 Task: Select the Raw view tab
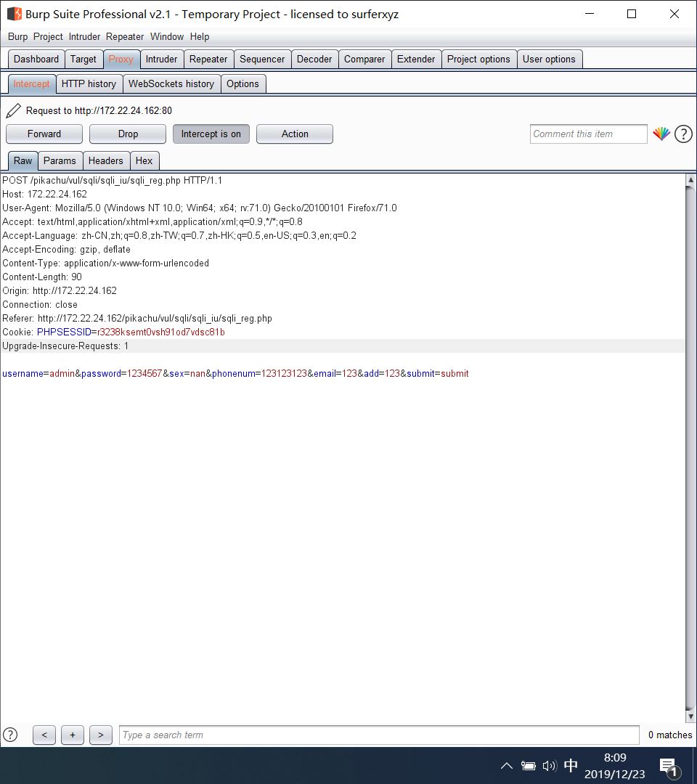[x=23, y=160]
